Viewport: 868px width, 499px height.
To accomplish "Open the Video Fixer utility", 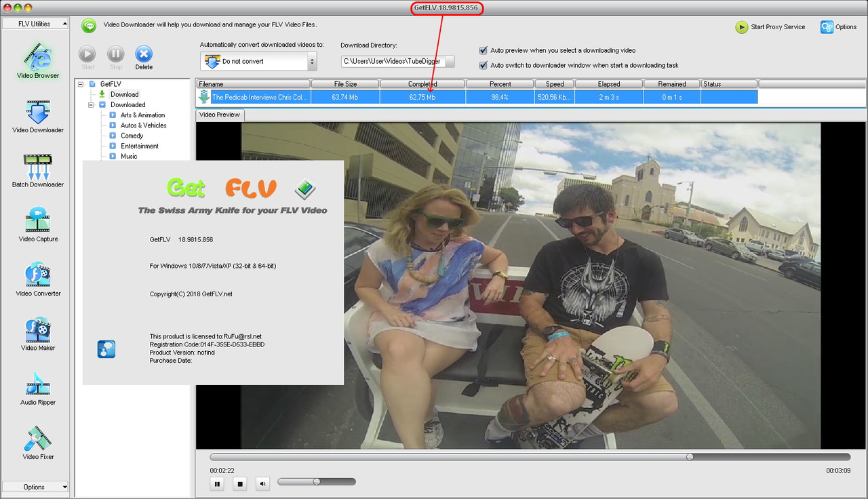I will (38, 443).
